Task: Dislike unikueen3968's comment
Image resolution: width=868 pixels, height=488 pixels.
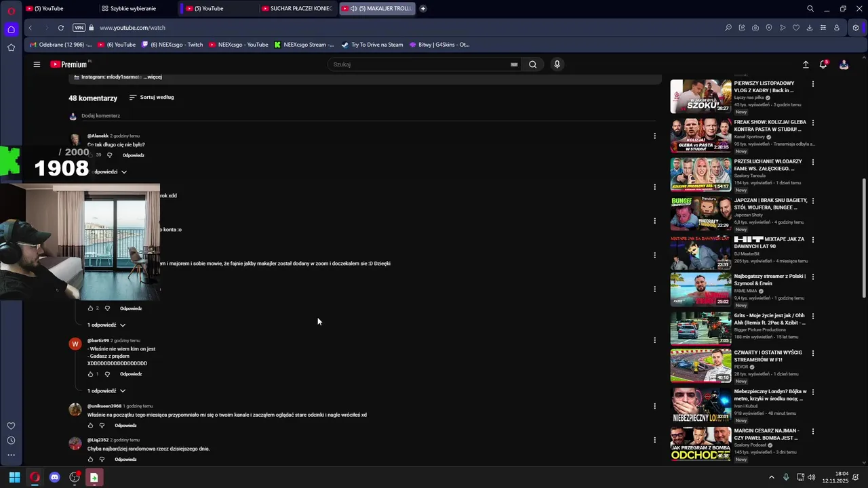Action: (102, 426)
